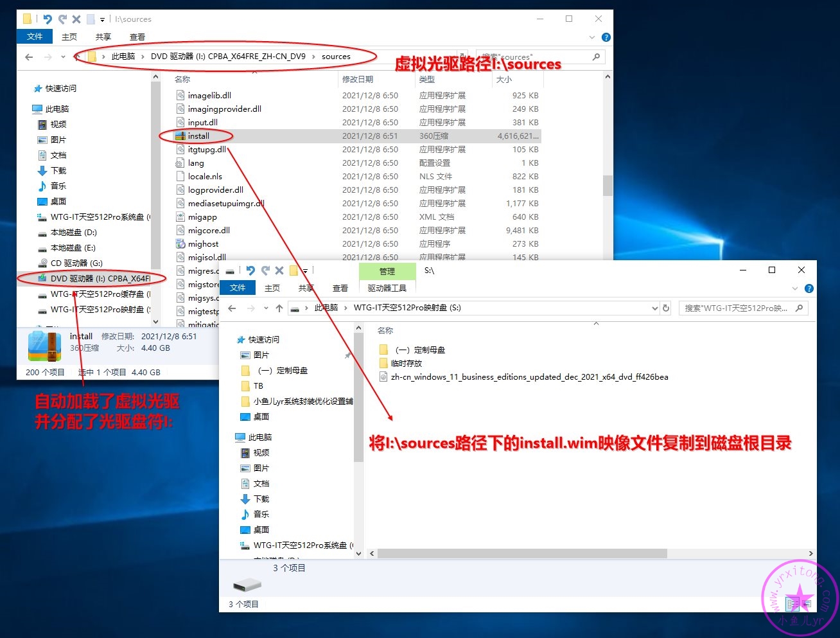This screenshot has width=840, height=638.
Task: Switch to the 主页 tab in the S:\ window
Action: click(272, 288)
